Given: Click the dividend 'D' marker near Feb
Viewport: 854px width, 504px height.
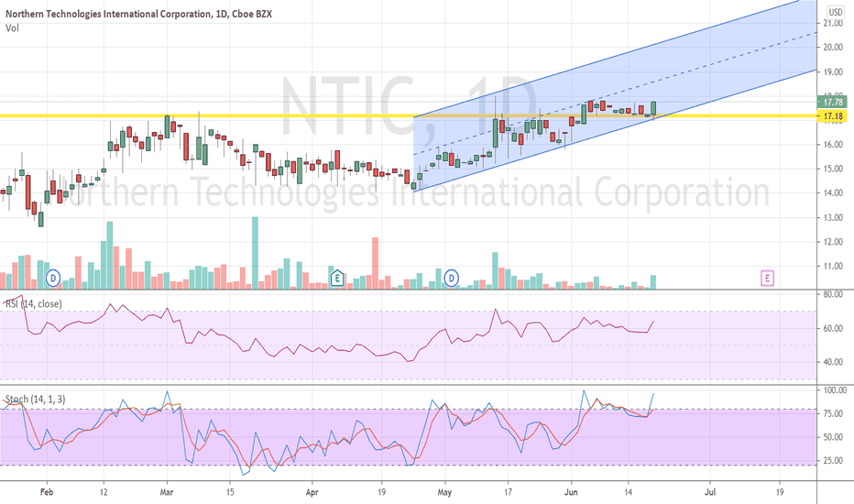Looking at the screenshot, I should click(x=53, y=279).
